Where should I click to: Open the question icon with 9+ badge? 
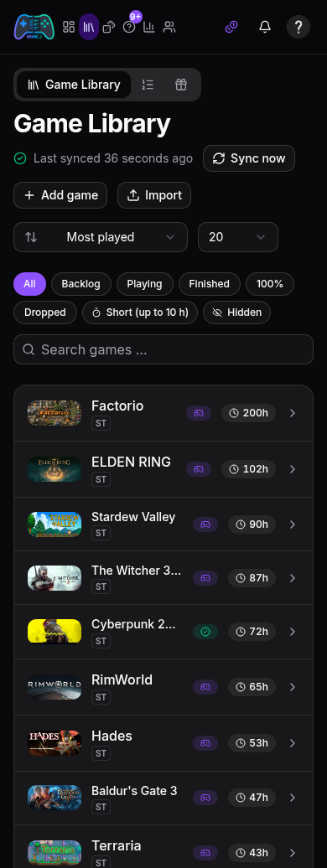coord(129,27)
